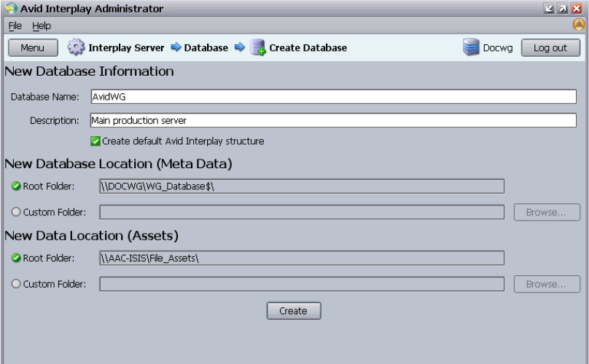Click the Create Database cylinder icon

tap(258, 47)
